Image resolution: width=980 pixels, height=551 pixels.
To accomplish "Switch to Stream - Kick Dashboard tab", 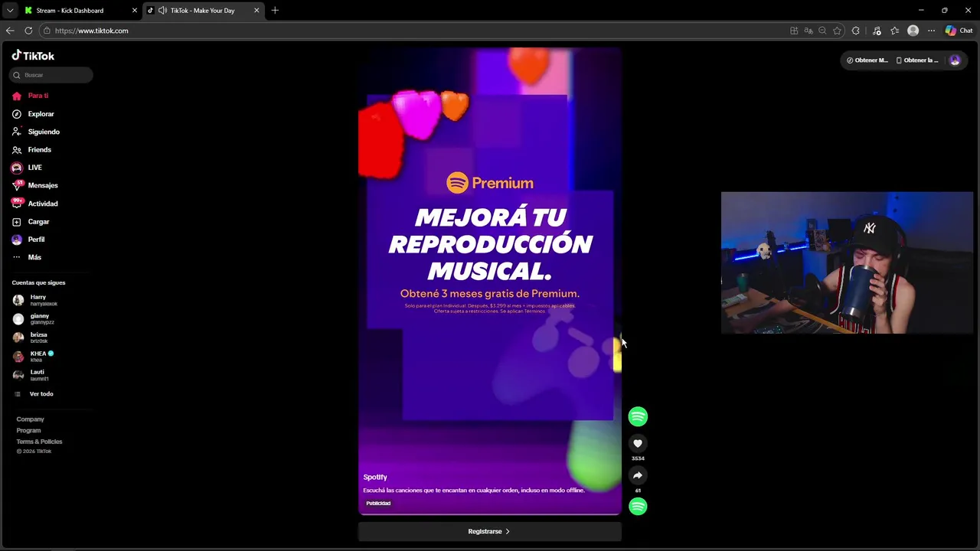I will click(80, 11).
